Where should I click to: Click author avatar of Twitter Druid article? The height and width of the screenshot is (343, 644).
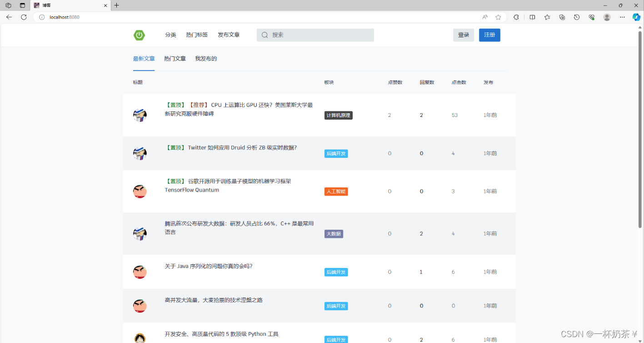point(140,153)
